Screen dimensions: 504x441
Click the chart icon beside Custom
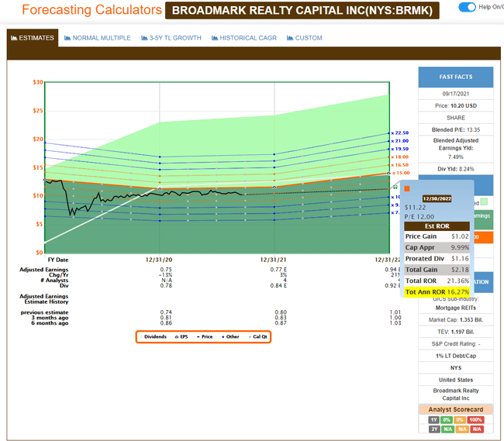point(289,38)
